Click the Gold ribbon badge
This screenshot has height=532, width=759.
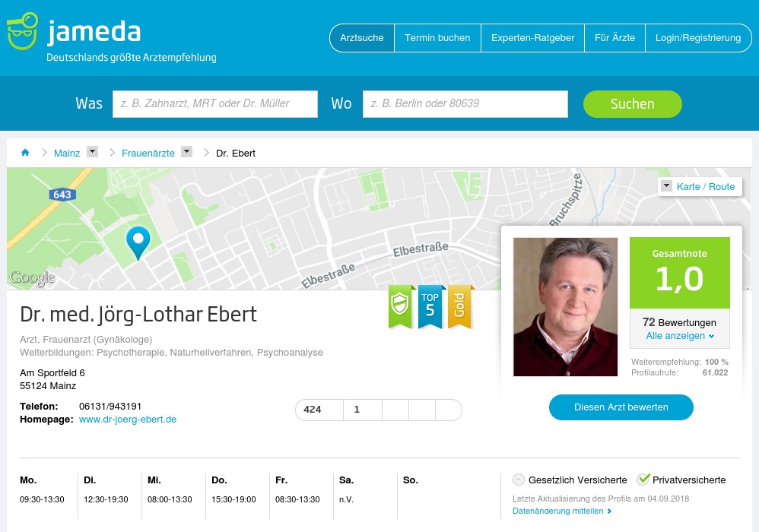click(x=459, y=306)
